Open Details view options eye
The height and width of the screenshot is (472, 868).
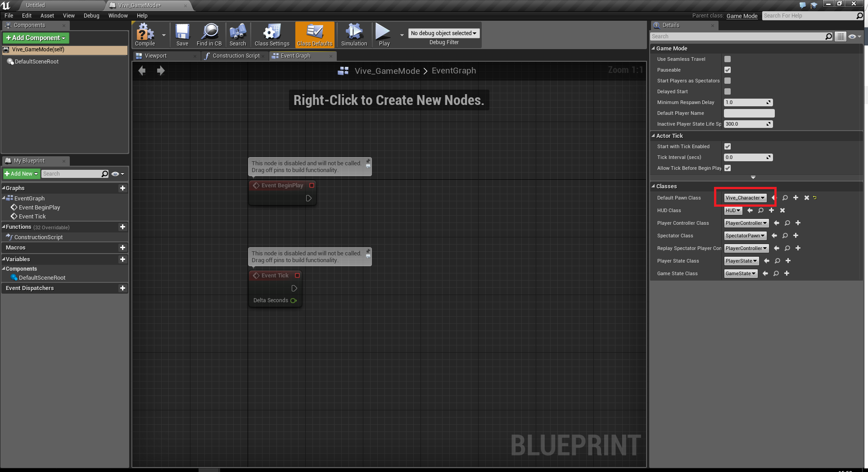(x=854, y=36)
